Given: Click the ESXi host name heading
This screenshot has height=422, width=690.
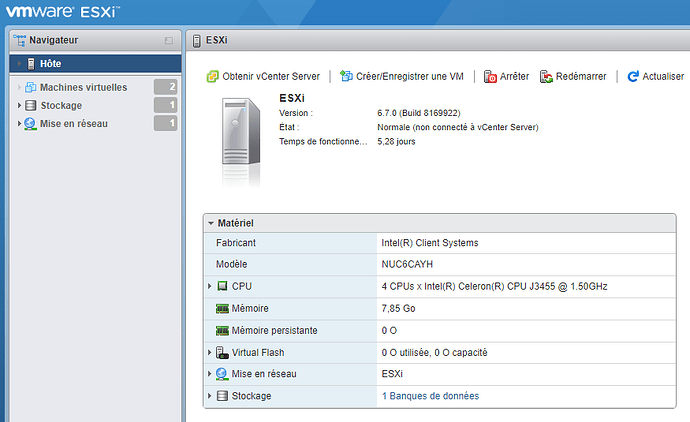Looking at the screenshot, I should (292, 98).
